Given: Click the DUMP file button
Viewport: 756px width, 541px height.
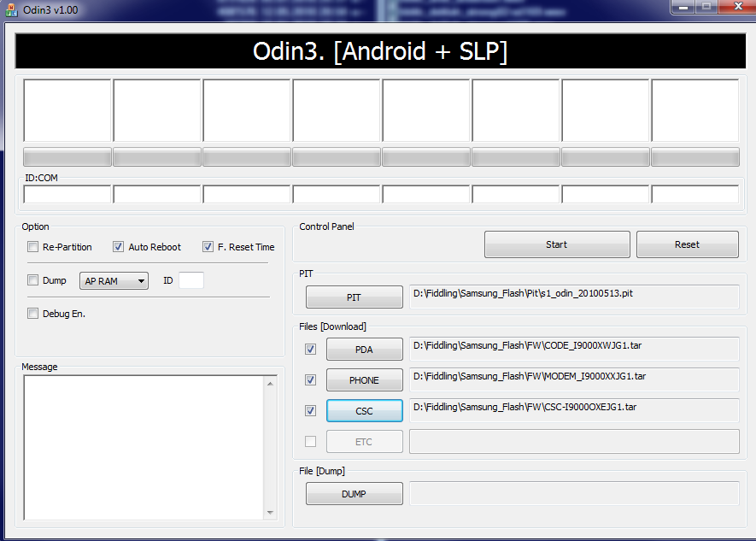Looking at the screenshot, I should (354, 494).
